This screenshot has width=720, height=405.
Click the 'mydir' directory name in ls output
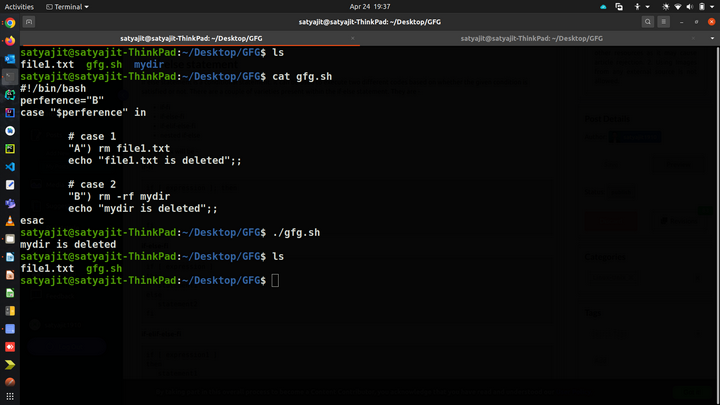(x=149, y=64)
